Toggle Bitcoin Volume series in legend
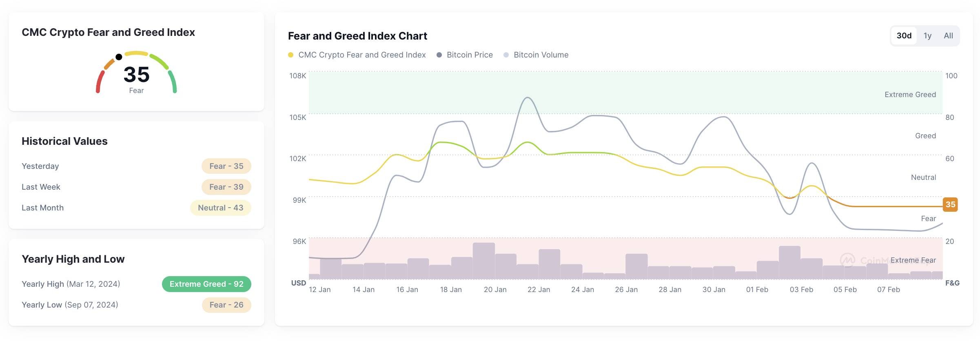 [541, 55]
